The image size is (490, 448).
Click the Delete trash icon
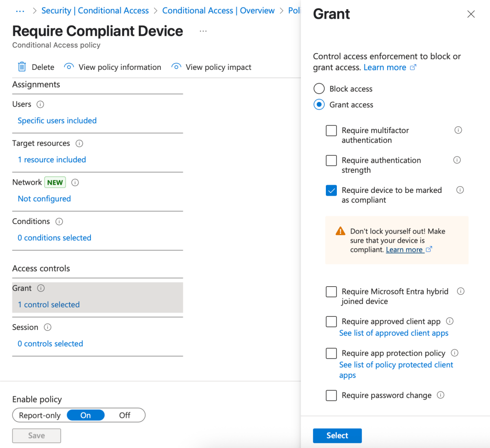(x=22, y=67)
